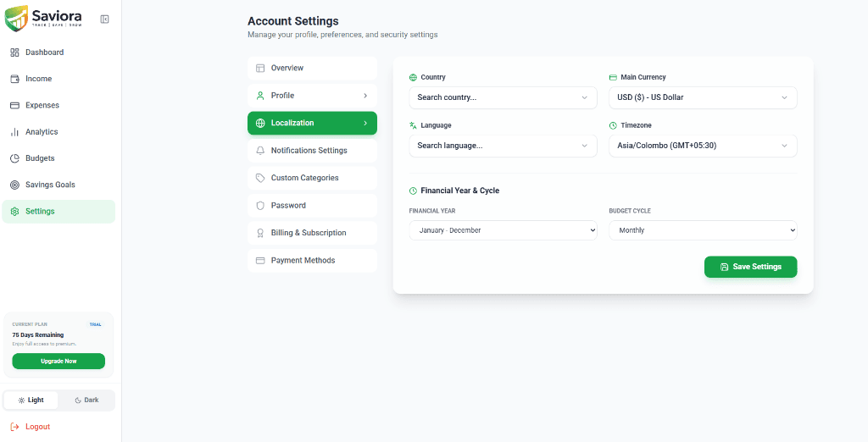
Task: Click clock icon beside Financial Year & Cycle
Action: [x=413, y=191]
